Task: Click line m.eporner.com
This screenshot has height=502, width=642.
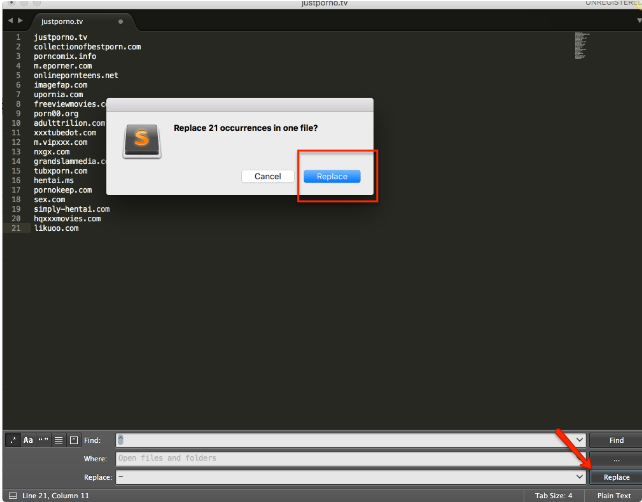Action: tap(63, 66)
